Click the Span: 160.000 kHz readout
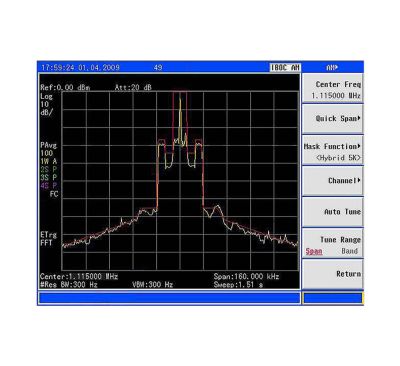This screenshot has width=400, height=366. [x=246, y=276]
